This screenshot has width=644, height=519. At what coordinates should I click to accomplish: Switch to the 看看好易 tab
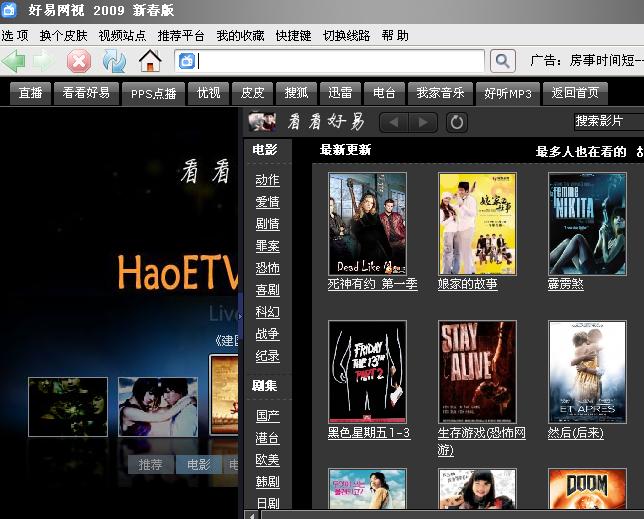[x=86, y=93]
